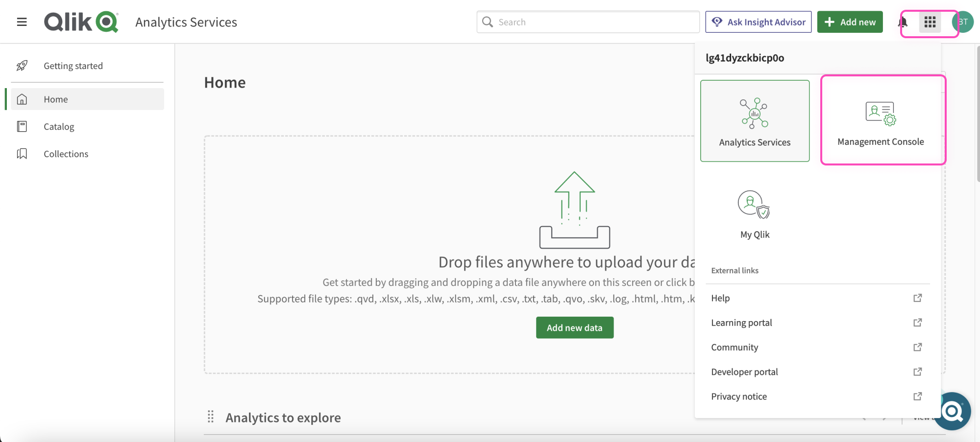Image resolution: width=980 pixels, height=442 pixels.
Task: Open the hamburger navigation menu
Action: (22, 22)
